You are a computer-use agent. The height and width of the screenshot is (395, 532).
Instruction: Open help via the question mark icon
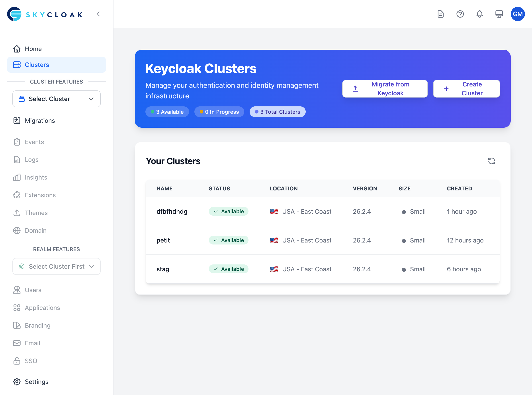460,14
